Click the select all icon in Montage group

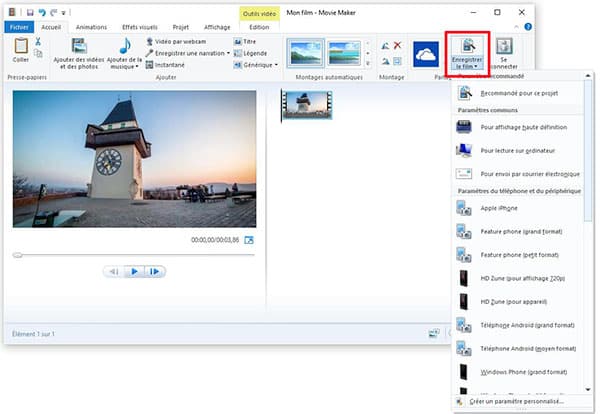coord(398,61)
